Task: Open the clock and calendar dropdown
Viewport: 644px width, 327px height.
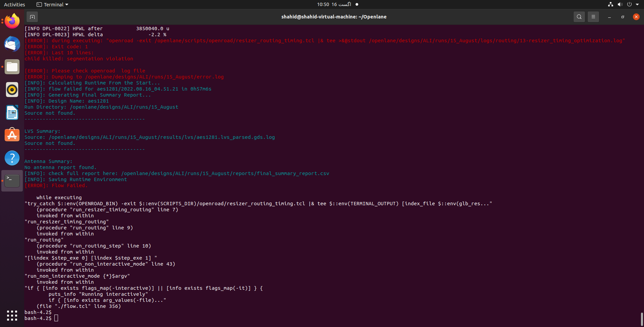Action: [334, 4]
